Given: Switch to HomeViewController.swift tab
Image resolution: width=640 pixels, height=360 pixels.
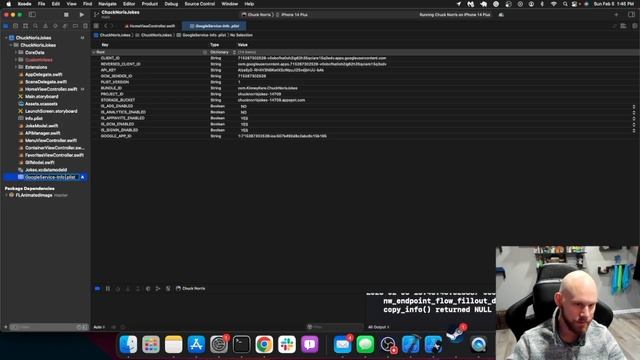Looking at the screenshot, I should click(x=149, y=26).
